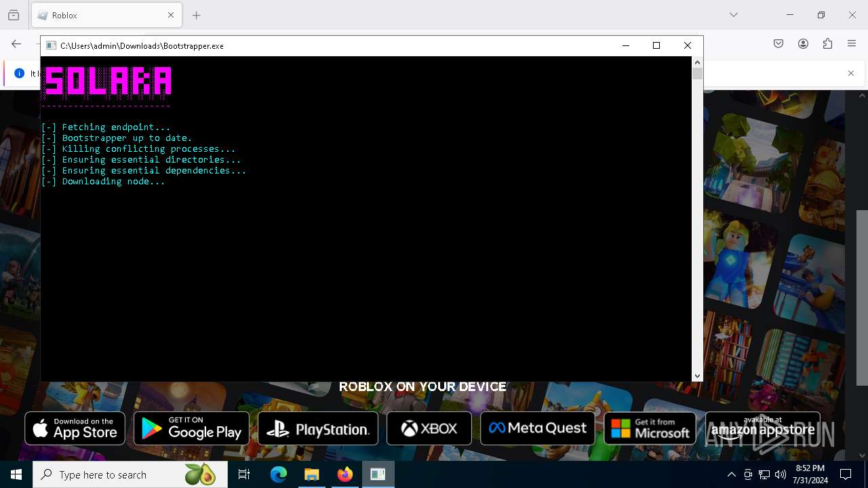Click 'Ensuring essential dependencies...' line
The width and height of the screenshot is (868, 488).
[144, 171]
